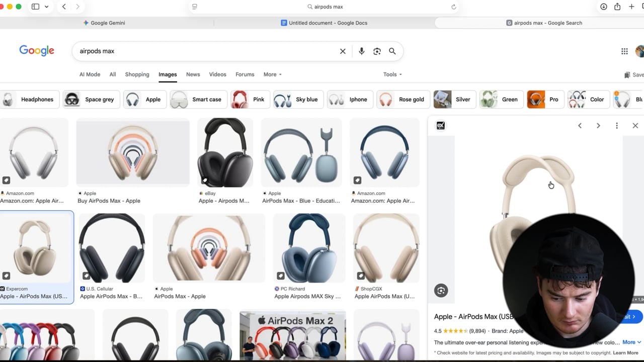This screenshot has width=644, height=362.
Task: Switch to All results tab
Action: click(x=113, y=74)
